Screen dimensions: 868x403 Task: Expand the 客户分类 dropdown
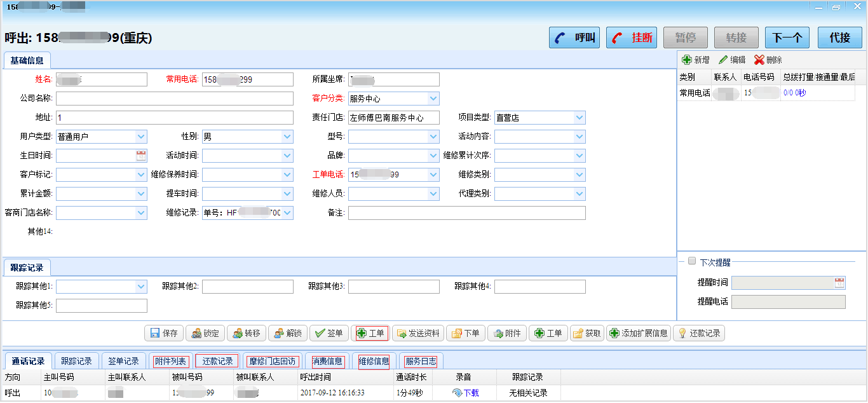433,99
